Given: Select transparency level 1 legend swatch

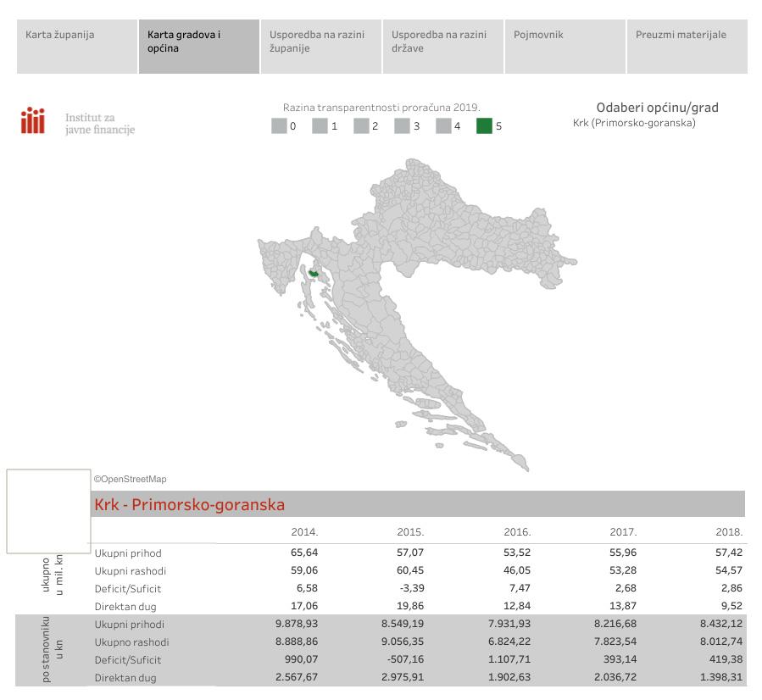Looking at the screenshot, I should click(320, 126).
